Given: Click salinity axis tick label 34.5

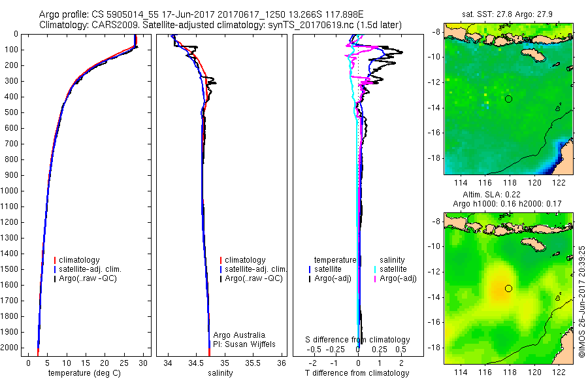Looking at the screenshot, I should [196, 363].
